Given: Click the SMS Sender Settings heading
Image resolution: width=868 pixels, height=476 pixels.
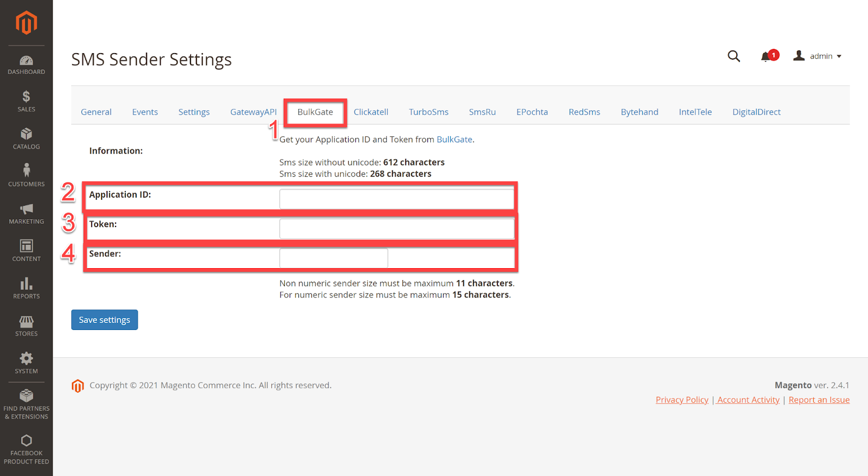Looking at the screenshot, I should click(151, 59).
